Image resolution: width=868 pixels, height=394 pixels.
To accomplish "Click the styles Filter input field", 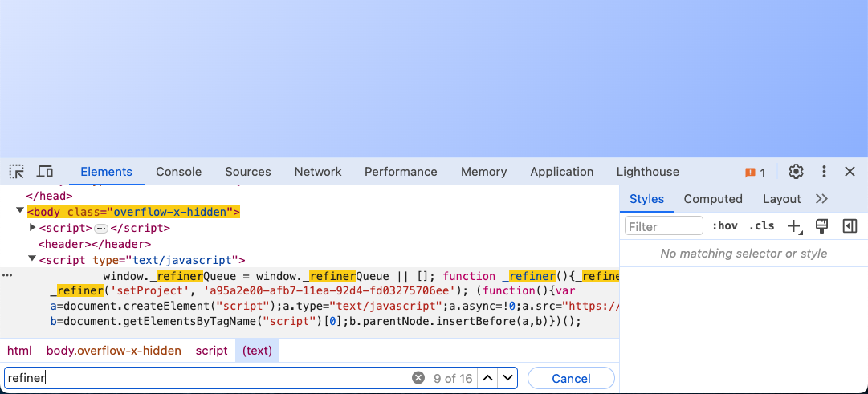I will tap(664, 225).
